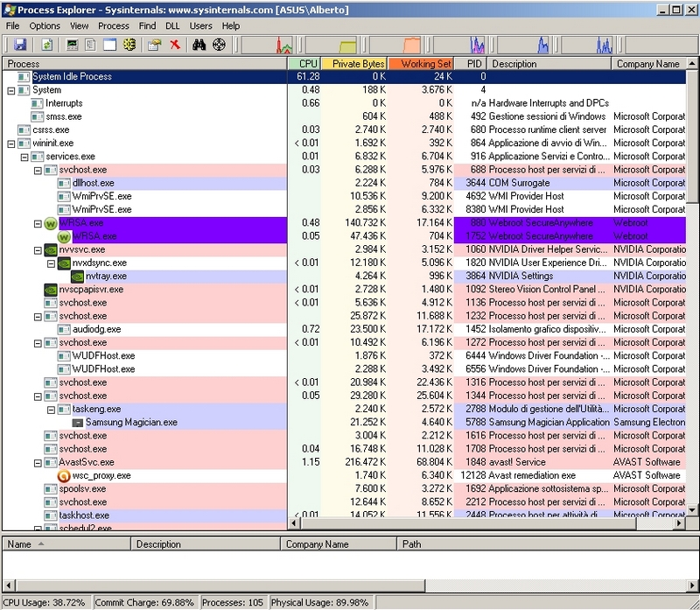Click the NVIDIA icon next to nvscpapisvr.exe
Screen dimensions: 700x610
51,290
